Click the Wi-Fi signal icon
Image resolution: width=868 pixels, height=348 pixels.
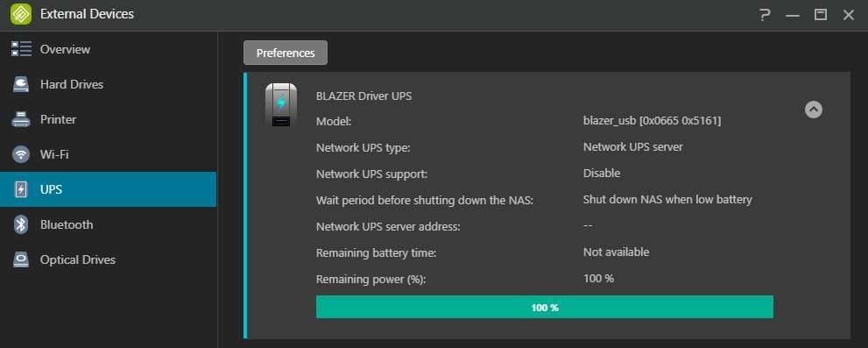pyautogui.click(x=21, y=154)
